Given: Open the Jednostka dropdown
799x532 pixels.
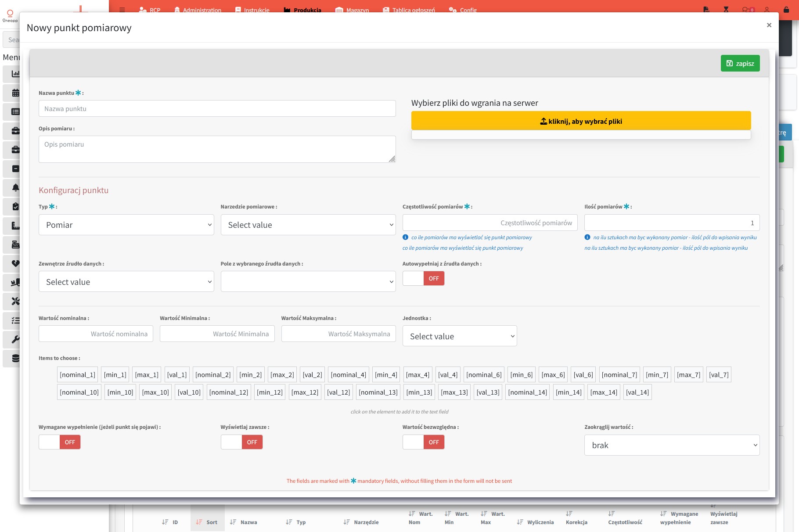Looking at the screenshot, I should click(460, 336).
